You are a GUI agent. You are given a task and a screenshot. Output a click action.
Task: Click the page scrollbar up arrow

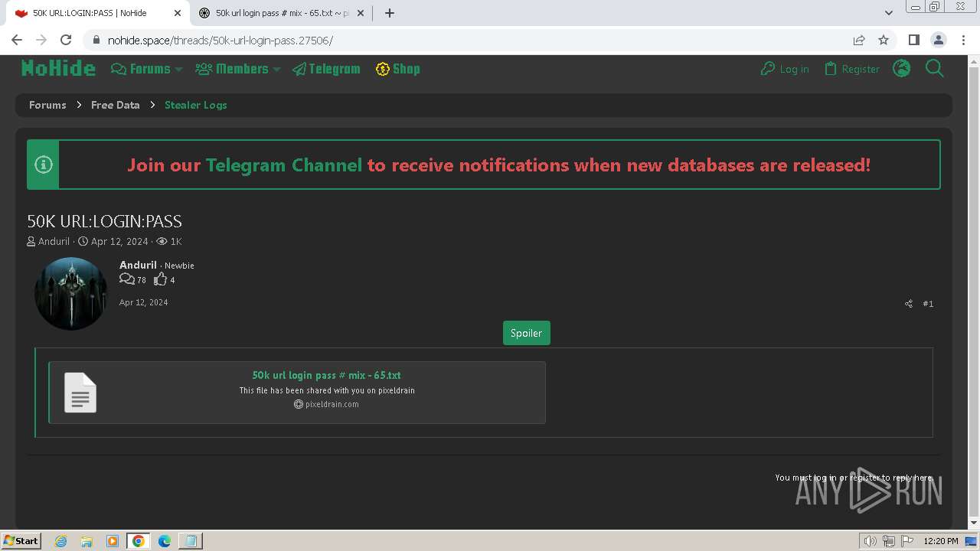tap(974, 60)
